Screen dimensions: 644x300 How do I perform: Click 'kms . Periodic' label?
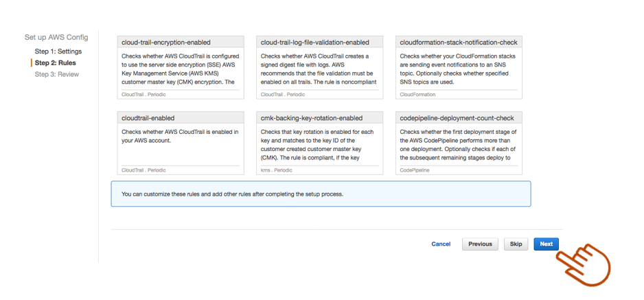277,170
